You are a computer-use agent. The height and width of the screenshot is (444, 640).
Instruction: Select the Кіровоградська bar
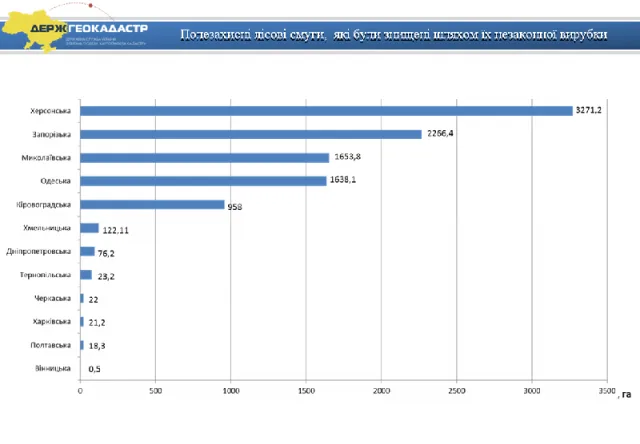(x=152, y=204)
